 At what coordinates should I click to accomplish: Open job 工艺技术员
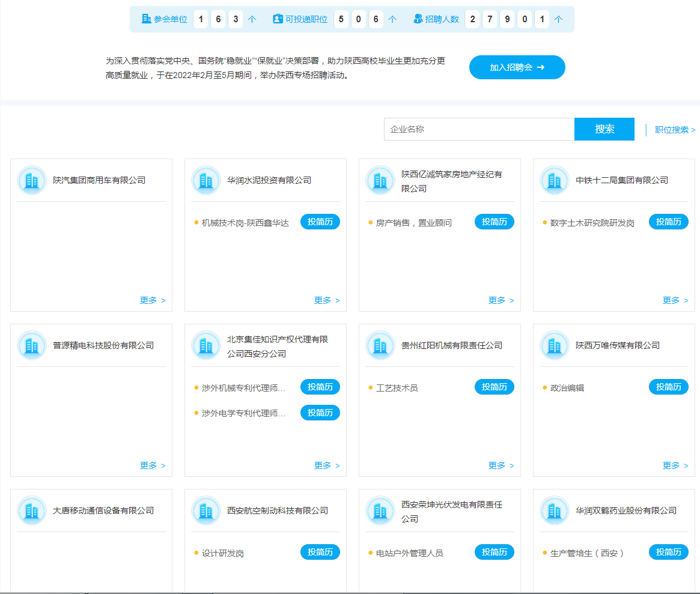click(x=397, y=388)
